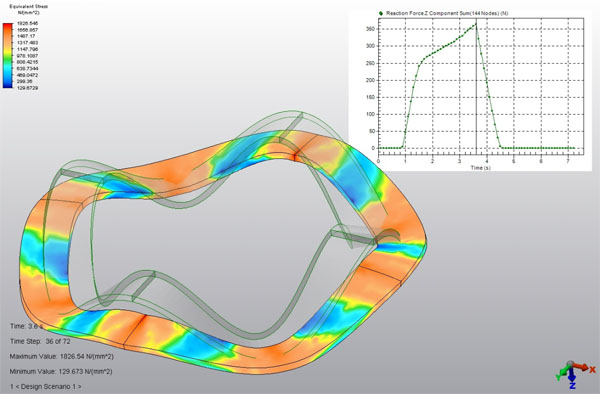Image resolution: width=600 pixels, height=394 pixels.
Task: Select the Maximum Value readout text
Action: pos(62,357)
